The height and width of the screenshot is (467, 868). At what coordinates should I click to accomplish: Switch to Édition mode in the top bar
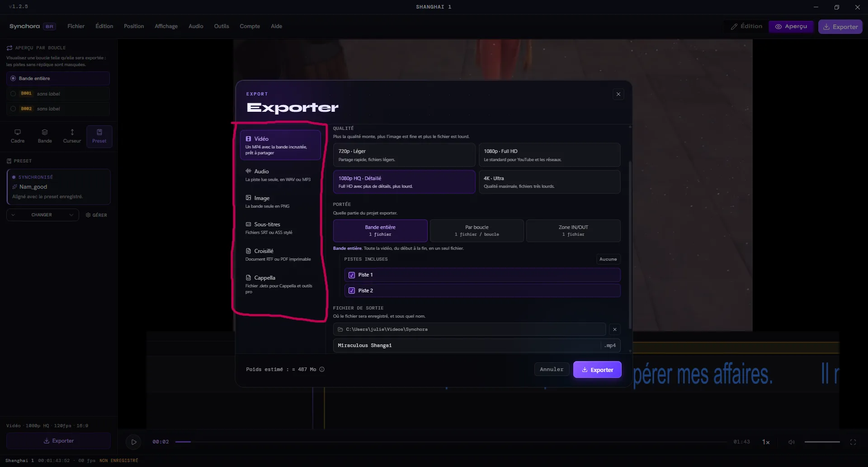746,27
